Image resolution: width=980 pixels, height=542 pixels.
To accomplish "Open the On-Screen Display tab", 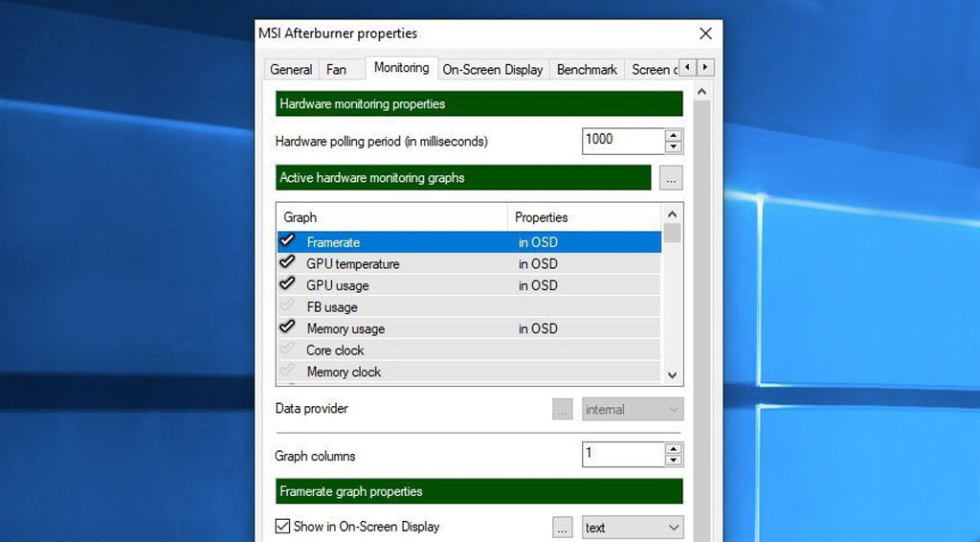I will 493,69.
